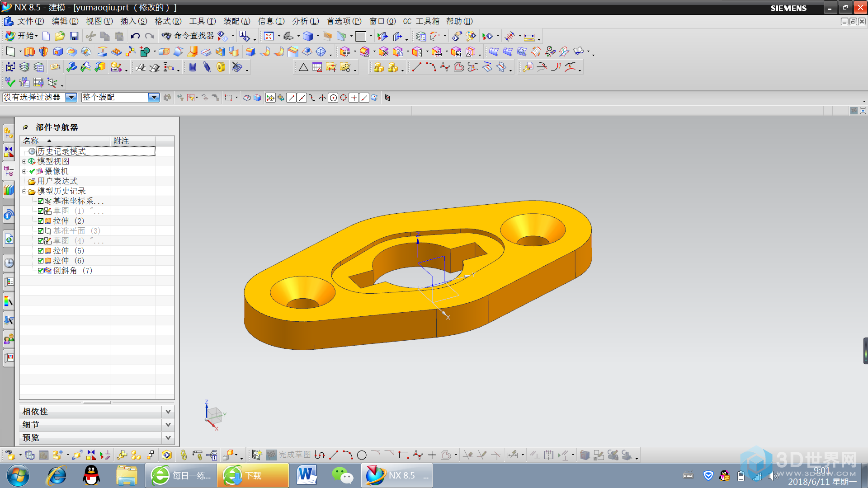
Task: Click the Circle sketch tool in bottom toolbar
Action: 362,455
